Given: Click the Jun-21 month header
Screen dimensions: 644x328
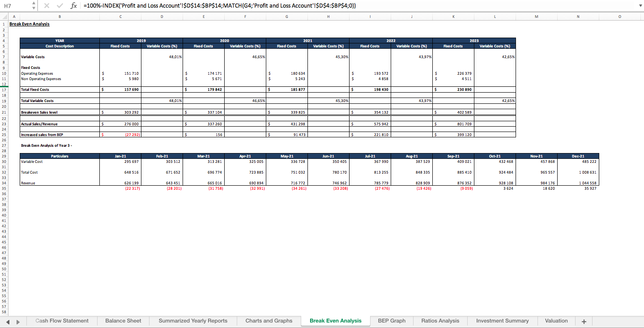Looking at the screenshot, I should (x=328, y=156).
